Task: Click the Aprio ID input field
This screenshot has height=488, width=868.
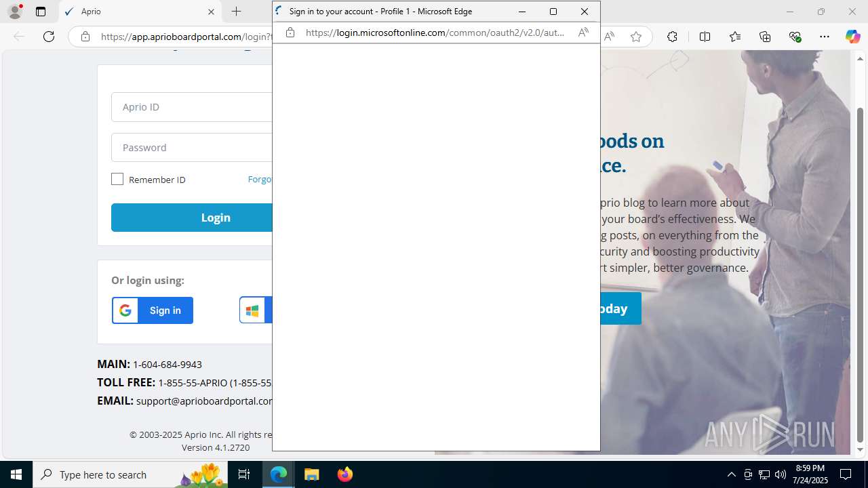Action: click(x=192, y=107)
